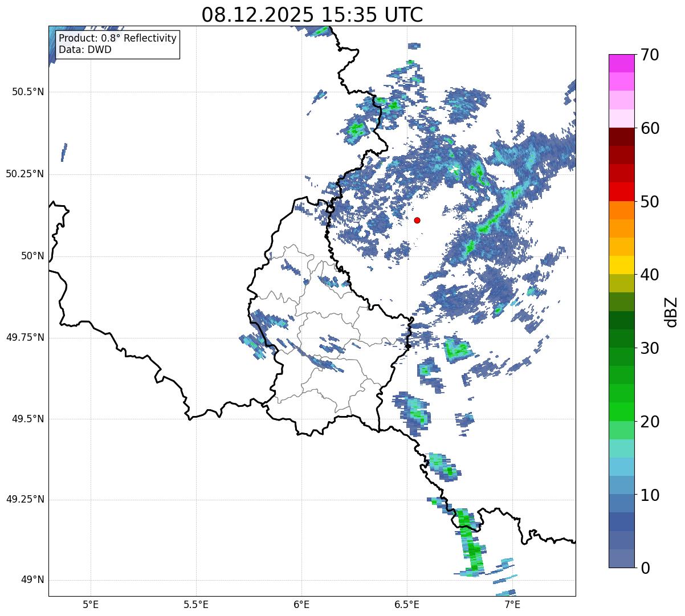This screenshot has width=685, height=616.
Task: Click the 49.5°N latitude label
Action: click(28, 419)
